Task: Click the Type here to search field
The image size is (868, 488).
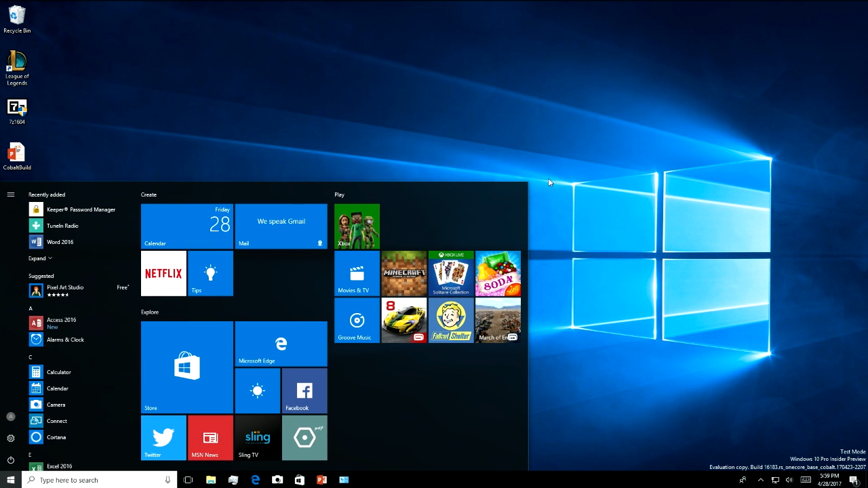Action: pyautogui.click(x=88, y=480)
